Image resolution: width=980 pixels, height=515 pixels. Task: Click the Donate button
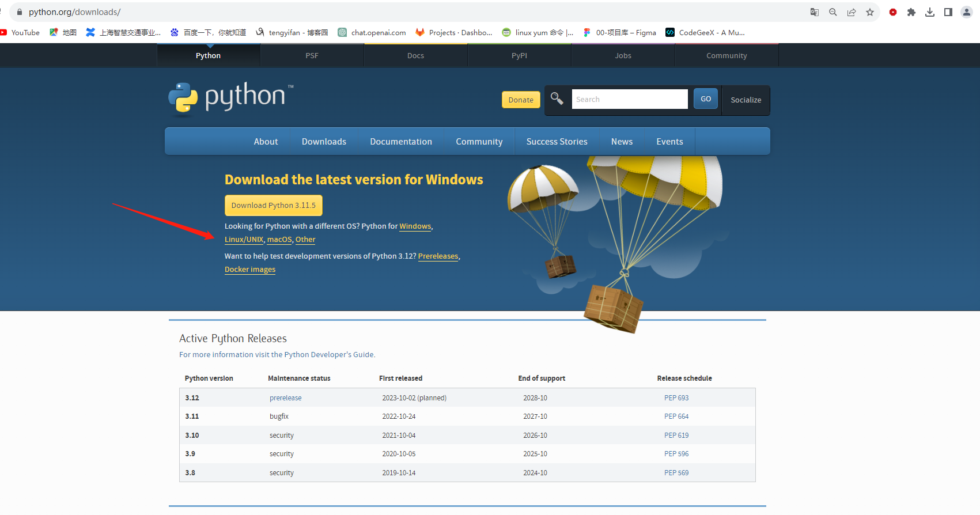(521, 100)
